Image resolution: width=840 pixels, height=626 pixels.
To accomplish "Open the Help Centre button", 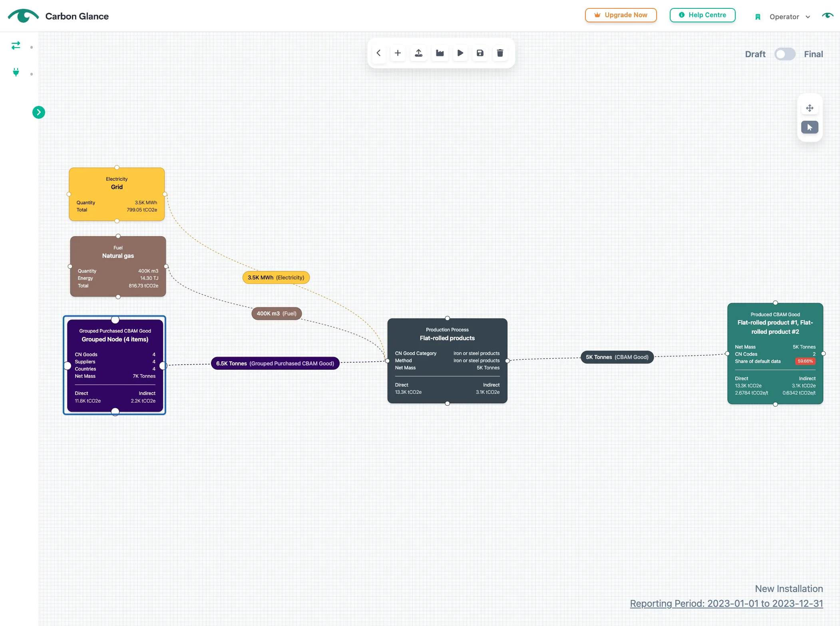I will [703, 15].
